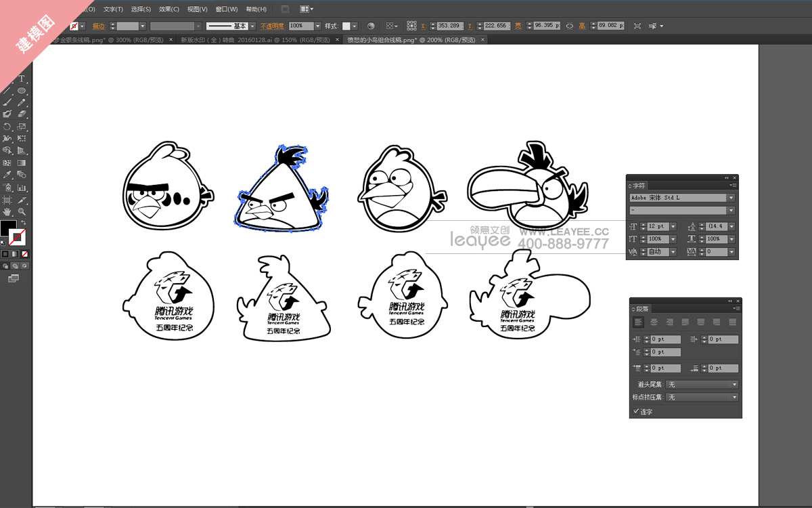The height and width of the screenshot is (508, 812).
Task: Select the Type tool
Action: point(22,79)
